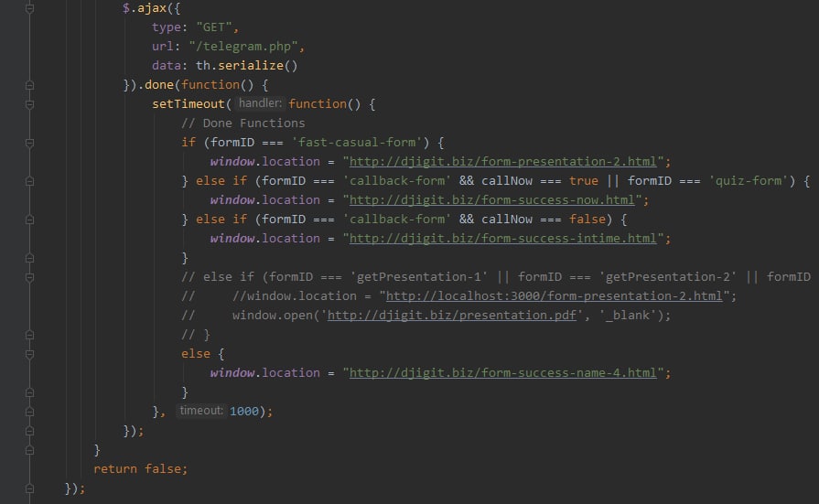Click the 1000 timeout value

point(244,412)
